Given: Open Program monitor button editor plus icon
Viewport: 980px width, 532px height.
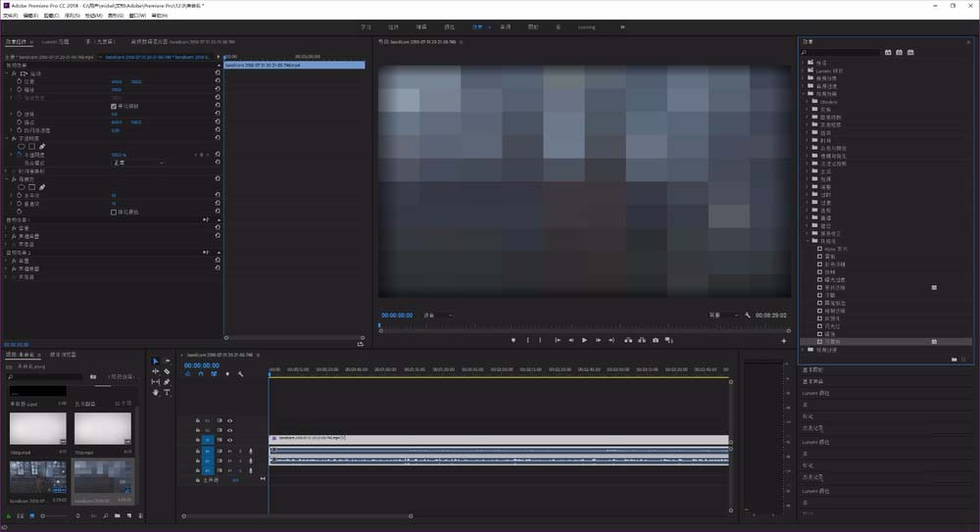Looking at the screenshot, I should (x=784, y=341).
